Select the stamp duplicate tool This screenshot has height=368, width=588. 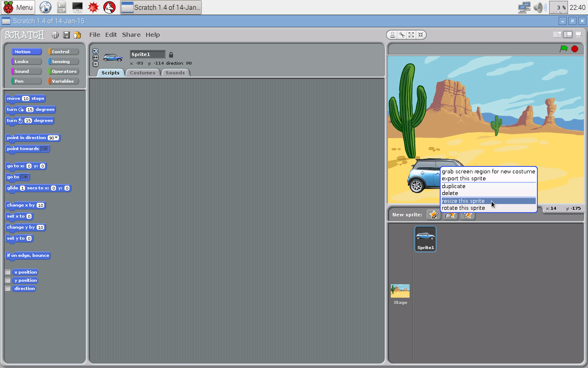393,35
